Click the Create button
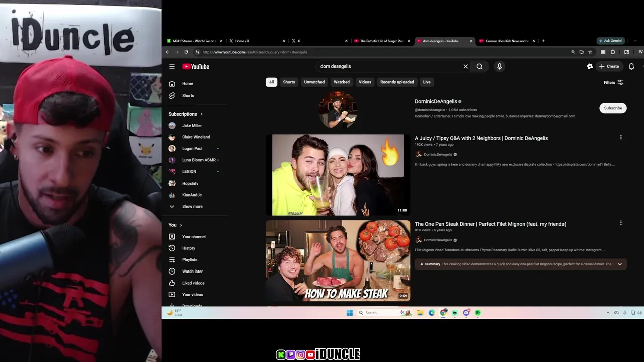The image size is (644, 362). tap(609, 66)
